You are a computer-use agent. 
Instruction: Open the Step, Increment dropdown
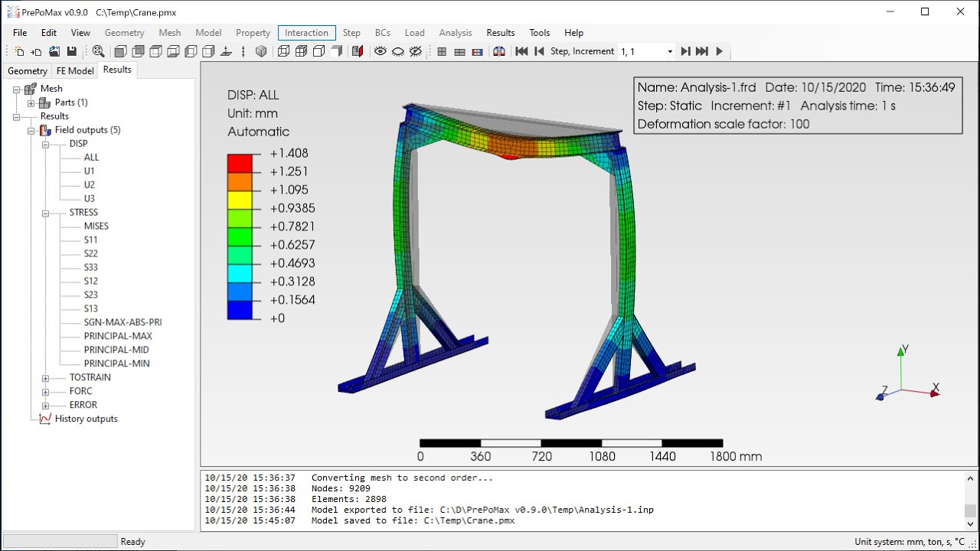(x=670, y=51)
